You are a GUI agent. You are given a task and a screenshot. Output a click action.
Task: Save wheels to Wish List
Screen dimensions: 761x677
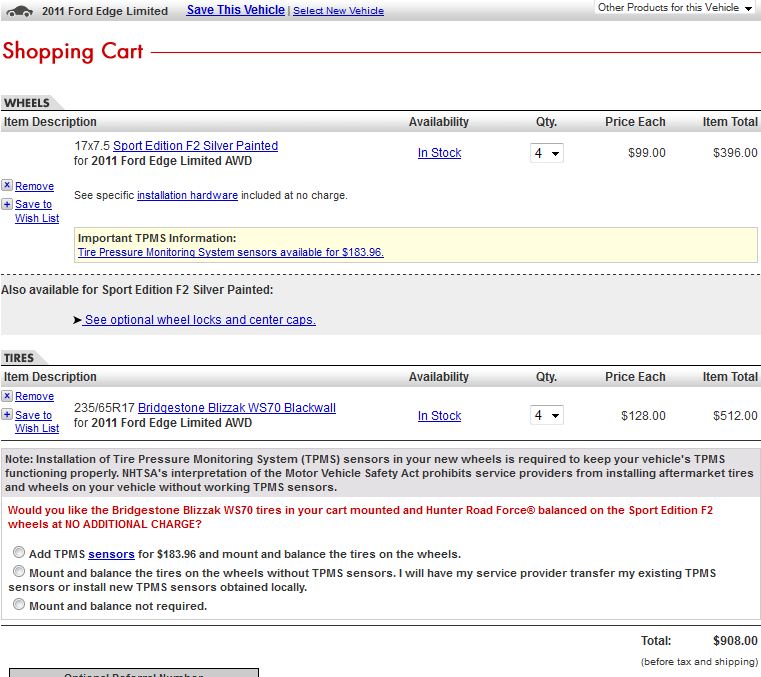(37, 211)
